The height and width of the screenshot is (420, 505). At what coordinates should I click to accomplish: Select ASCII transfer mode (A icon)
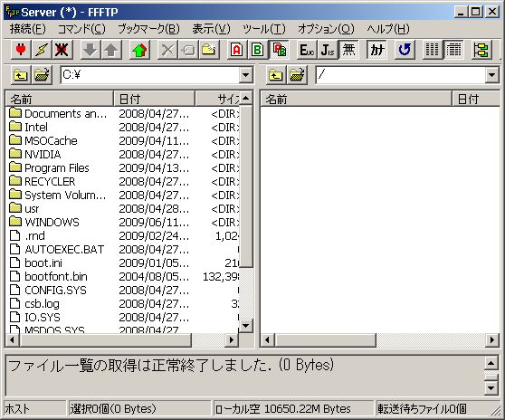point(237,50)
